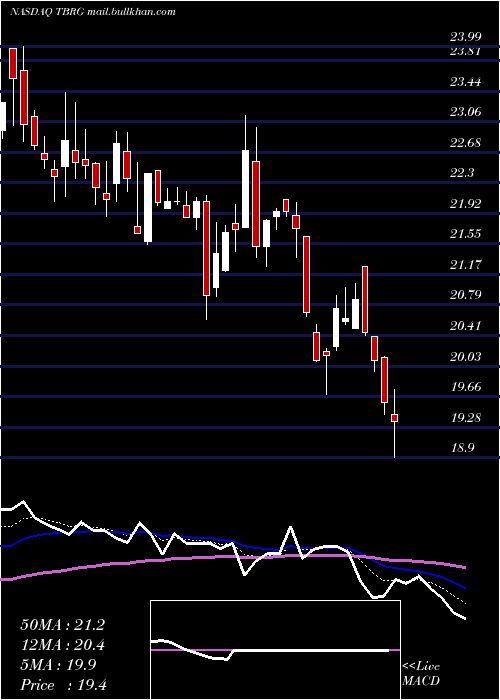Click the 22.68 price axis label
This screenshot has width=500, height=700.
click(465, 143)
